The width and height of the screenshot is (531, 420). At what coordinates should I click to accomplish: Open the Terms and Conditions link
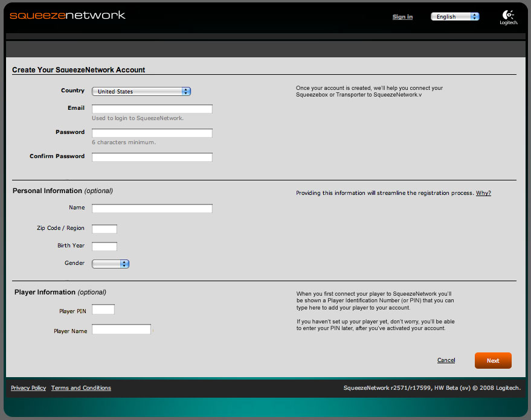tap(81, 388)
